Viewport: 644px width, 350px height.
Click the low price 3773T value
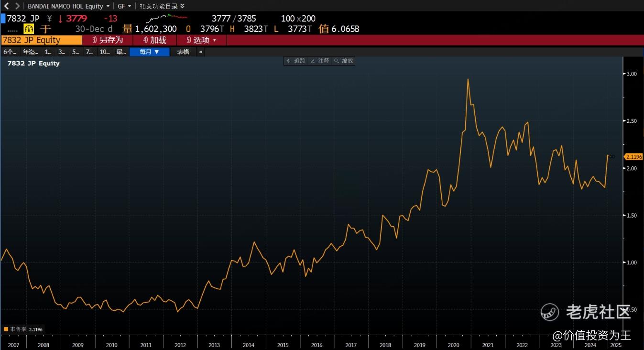pyautogui.click(x=300, y=29)
